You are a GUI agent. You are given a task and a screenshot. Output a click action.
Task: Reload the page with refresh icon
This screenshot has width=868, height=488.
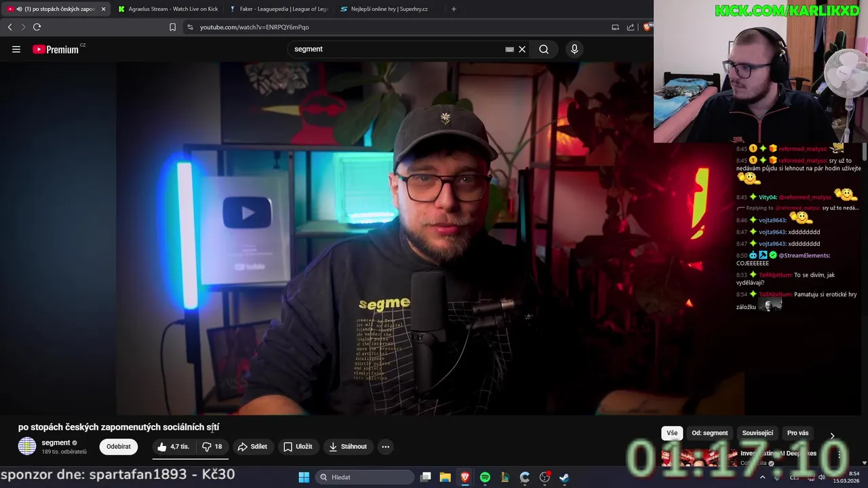click(x=37, y=27)
